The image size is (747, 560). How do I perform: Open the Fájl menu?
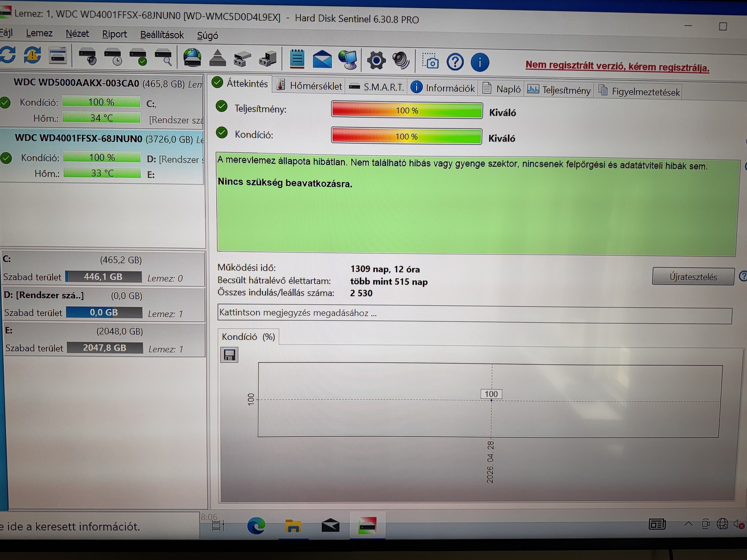6,33
